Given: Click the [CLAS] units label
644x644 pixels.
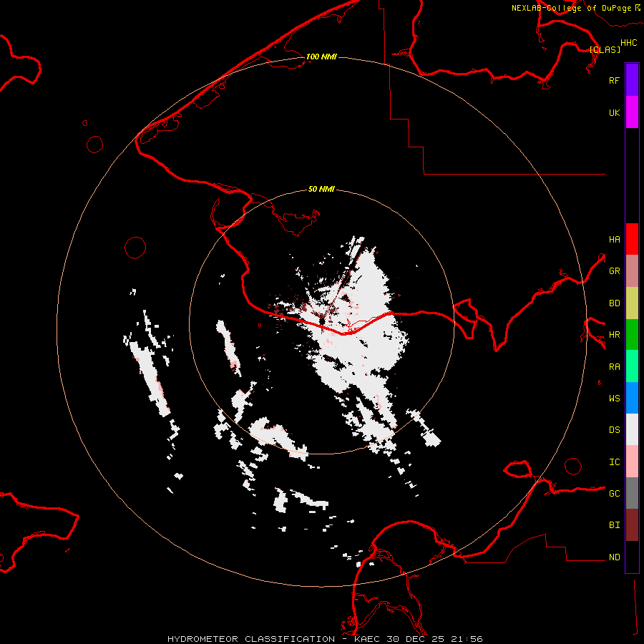Looking at the screenshot, I should tap(605, 49).
